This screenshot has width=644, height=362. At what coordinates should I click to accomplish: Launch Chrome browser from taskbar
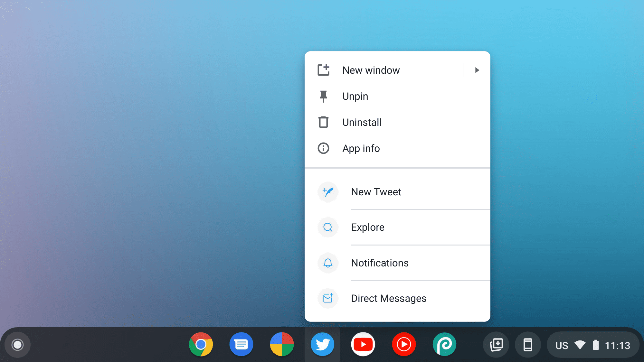tap(201, 344)
